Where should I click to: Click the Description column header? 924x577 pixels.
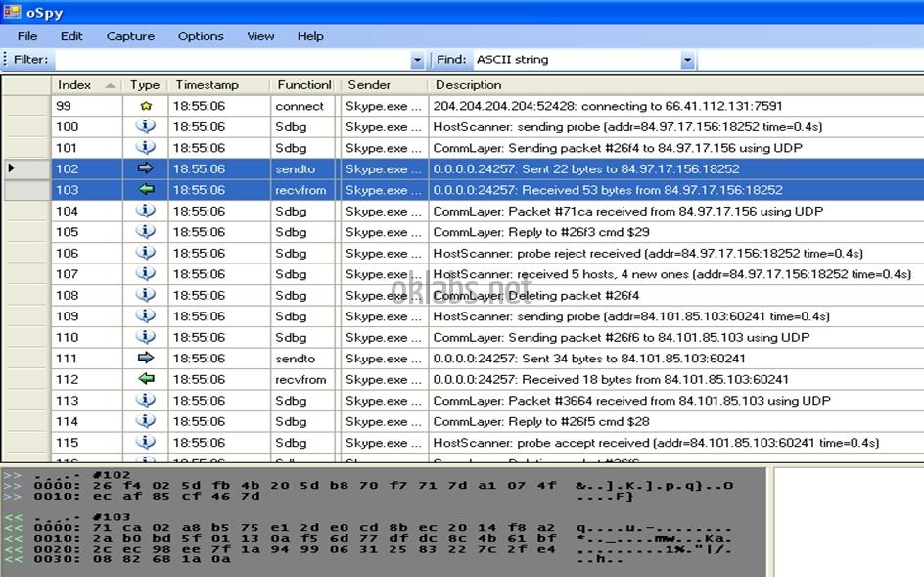468,85
